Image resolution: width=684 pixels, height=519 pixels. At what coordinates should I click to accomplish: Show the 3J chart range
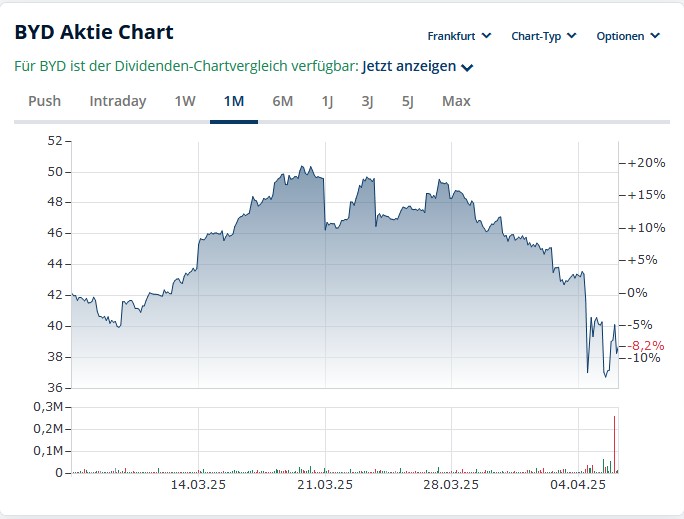pos(367,101)
